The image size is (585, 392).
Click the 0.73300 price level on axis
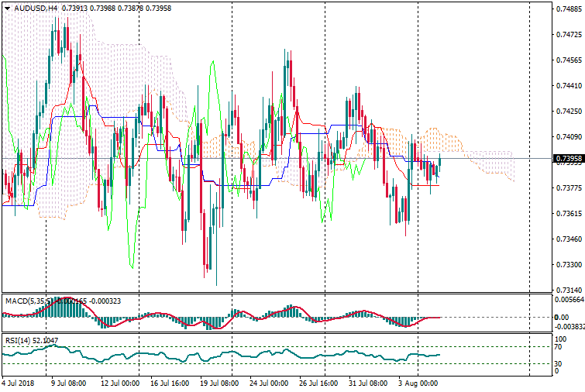pos(569,264)
